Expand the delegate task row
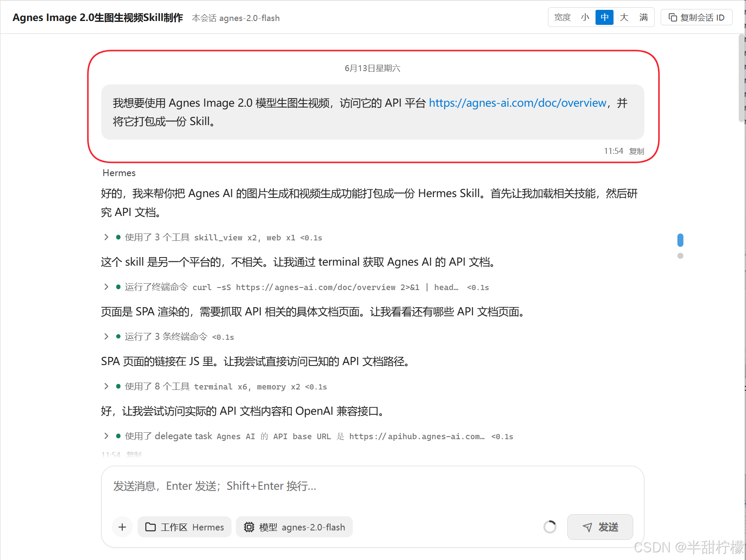The image size is (746, 560). click(308, 436)
